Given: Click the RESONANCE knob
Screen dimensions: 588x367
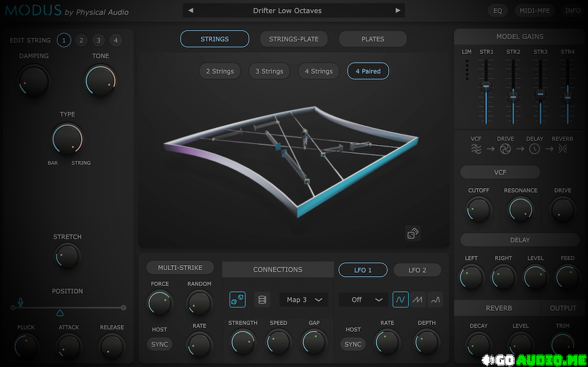Looking at the screenshot, I should pos(521,209).
